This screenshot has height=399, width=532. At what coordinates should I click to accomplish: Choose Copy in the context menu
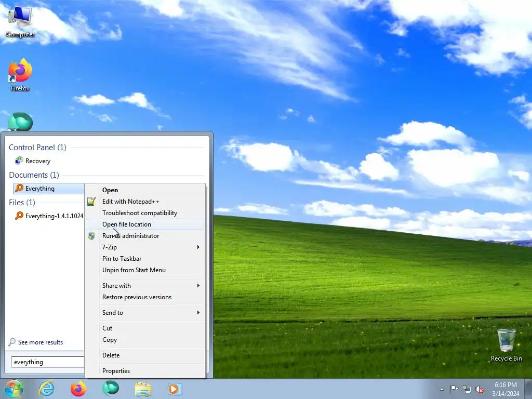click(145, 340)
